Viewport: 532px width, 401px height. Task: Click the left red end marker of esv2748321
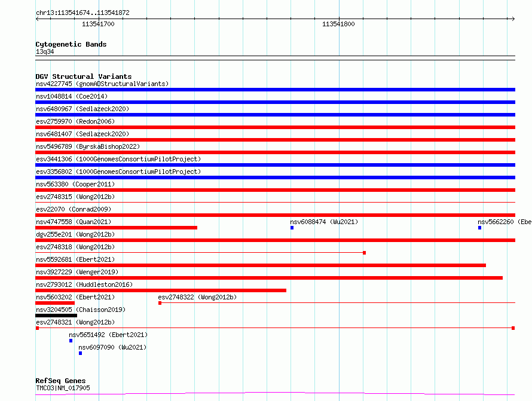pos(37,328)
